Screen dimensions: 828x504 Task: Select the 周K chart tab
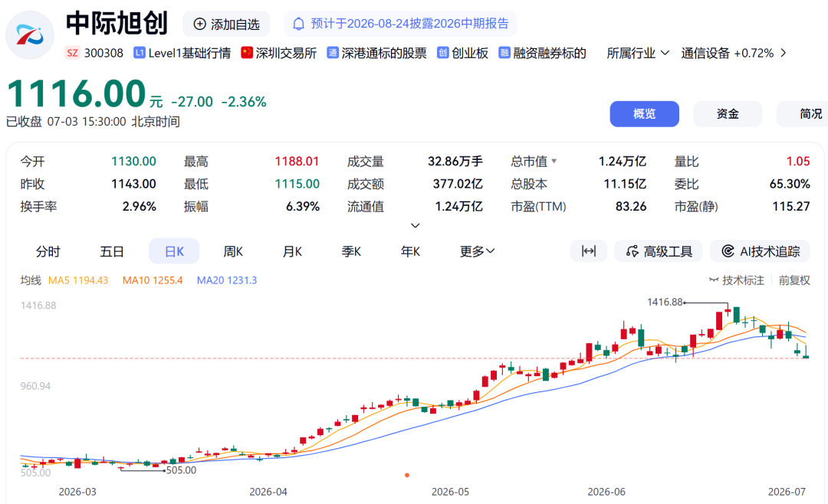point(233,251)
